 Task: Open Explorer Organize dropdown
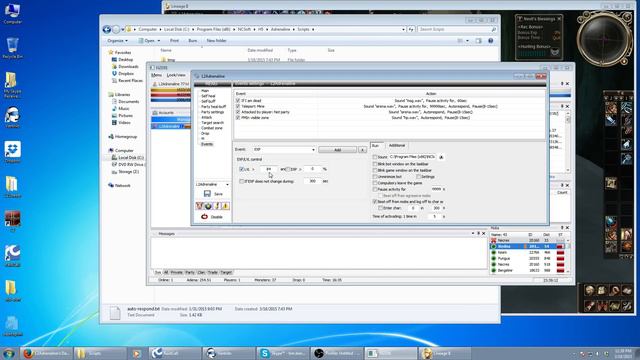[x=118, y=41]
